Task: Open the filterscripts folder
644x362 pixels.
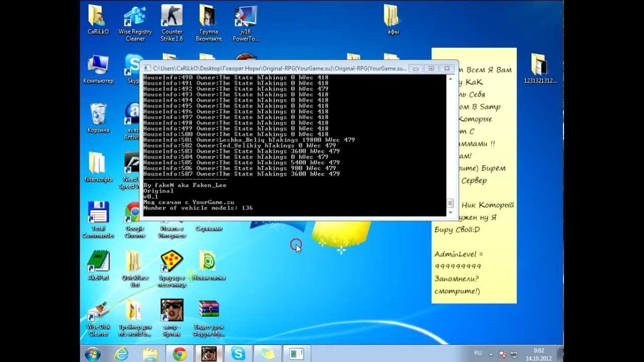Action: pos(98,167)
